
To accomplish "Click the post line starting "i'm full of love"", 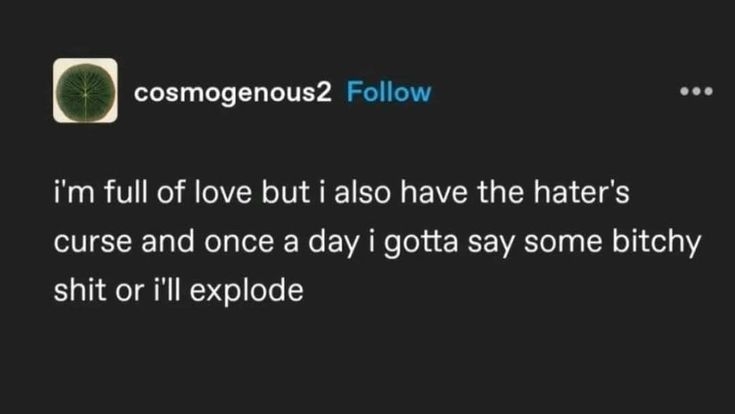I will [342, 192].
